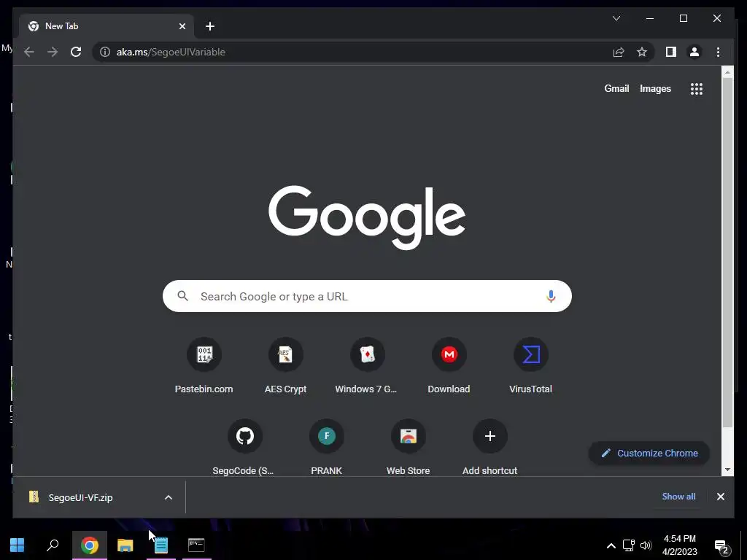Open network status tray icon
The width and height of the screenshot is (747, 560).
pos(628,545)
